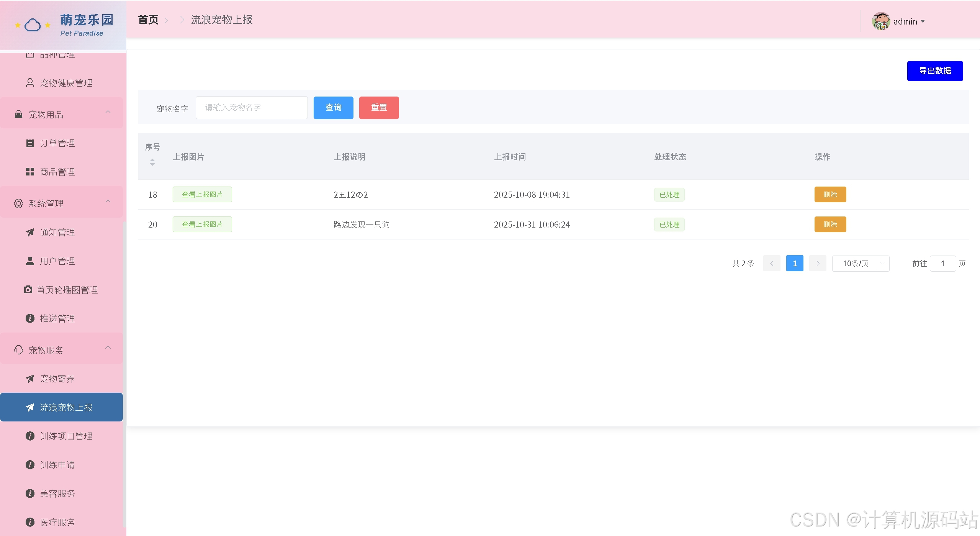Click the 处理状态 column header
This screenshot has height=536, width=980.
pos(670,157)
